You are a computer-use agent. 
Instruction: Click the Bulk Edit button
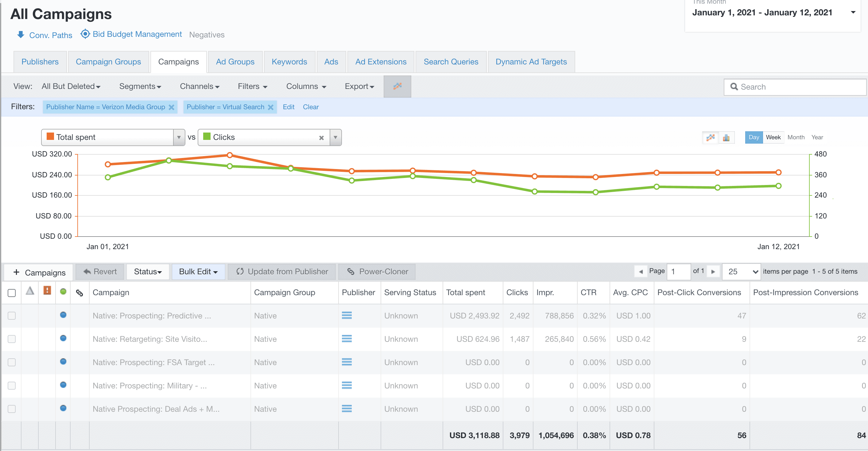198,272
